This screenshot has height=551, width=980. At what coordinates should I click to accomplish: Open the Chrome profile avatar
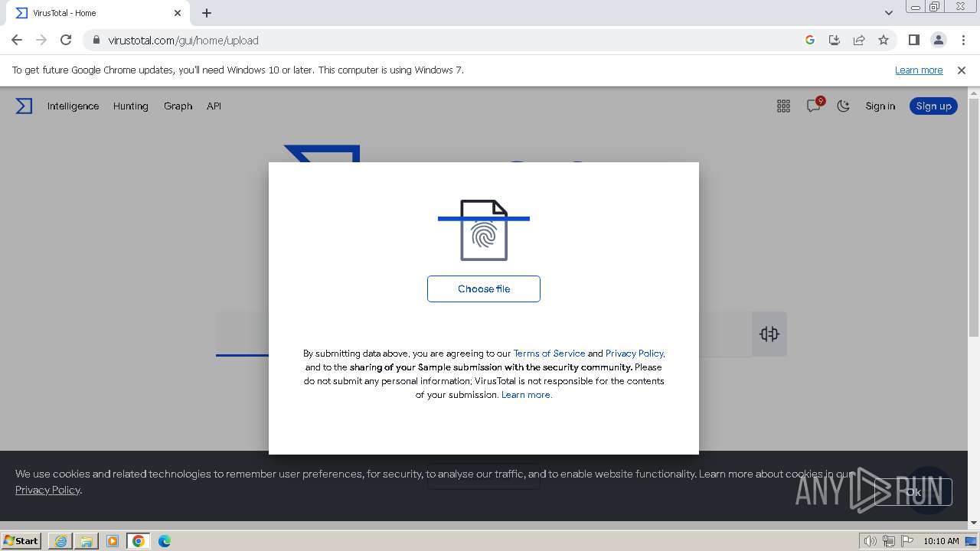[938, 40]
